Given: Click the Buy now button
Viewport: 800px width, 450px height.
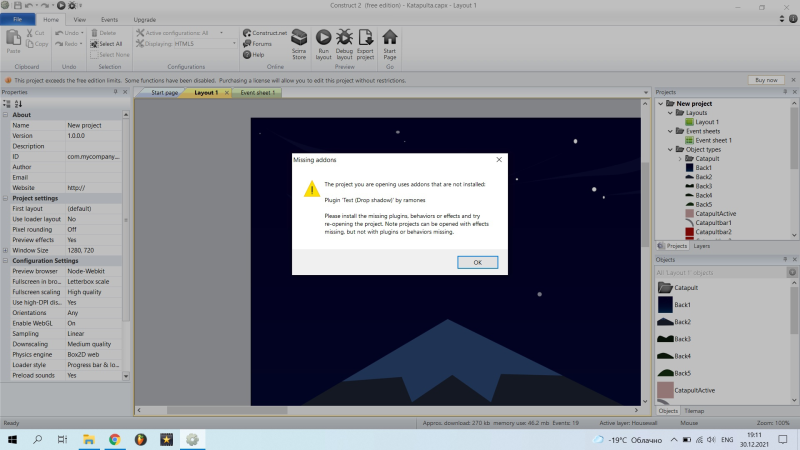Looking at the screenshot, I should (x=766, y=80).
